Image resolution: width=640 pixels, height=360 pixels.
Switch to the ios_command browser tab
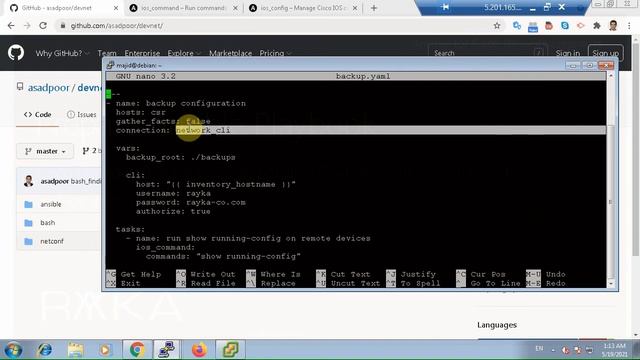click(x=183, y=8)
